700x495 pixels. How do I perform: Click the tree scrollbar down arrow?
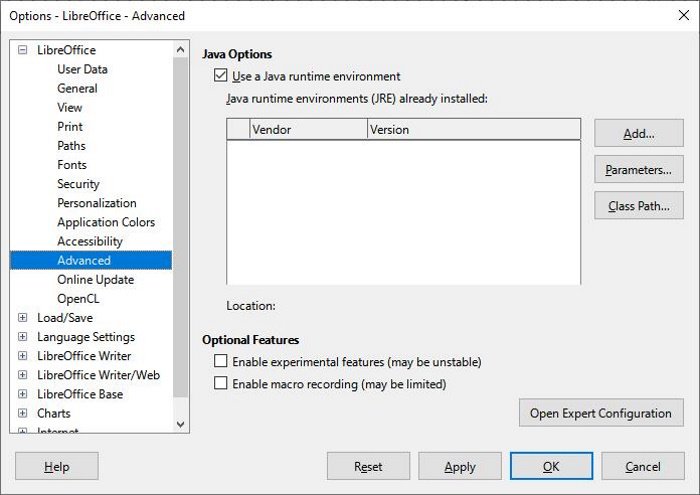(x=180, y=424)
